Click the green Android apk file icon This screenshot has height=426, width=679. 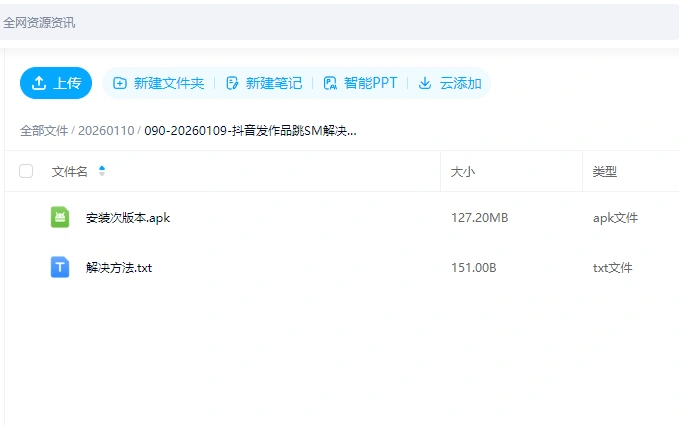(60, 217)
